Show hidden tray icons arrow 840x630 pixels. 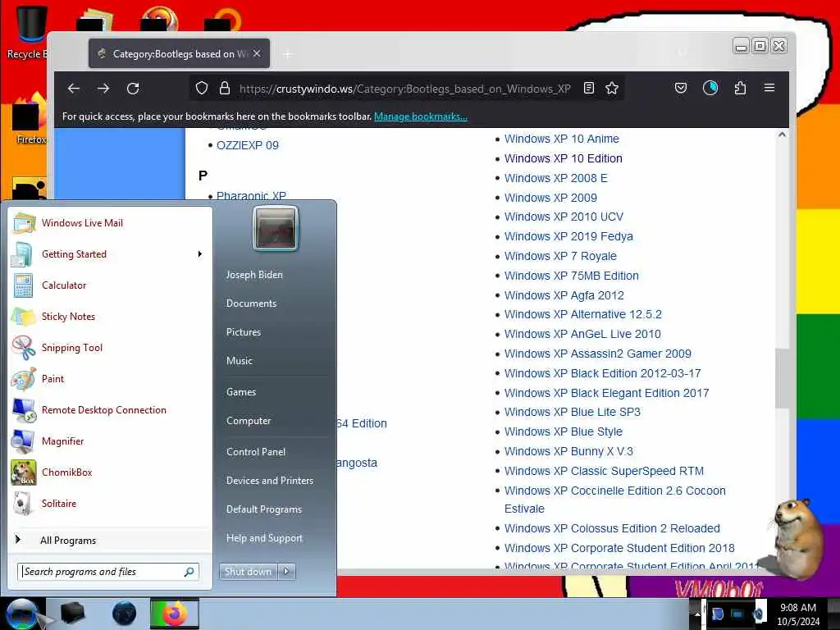tap(697, 614)
